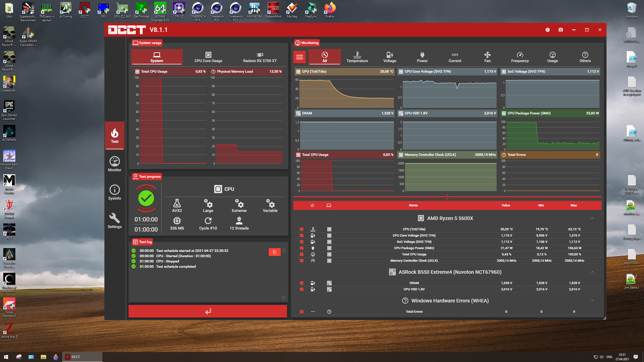Filter monitoring by Fan sensors
Screen dimensions: 644x362
pos(487,57)
